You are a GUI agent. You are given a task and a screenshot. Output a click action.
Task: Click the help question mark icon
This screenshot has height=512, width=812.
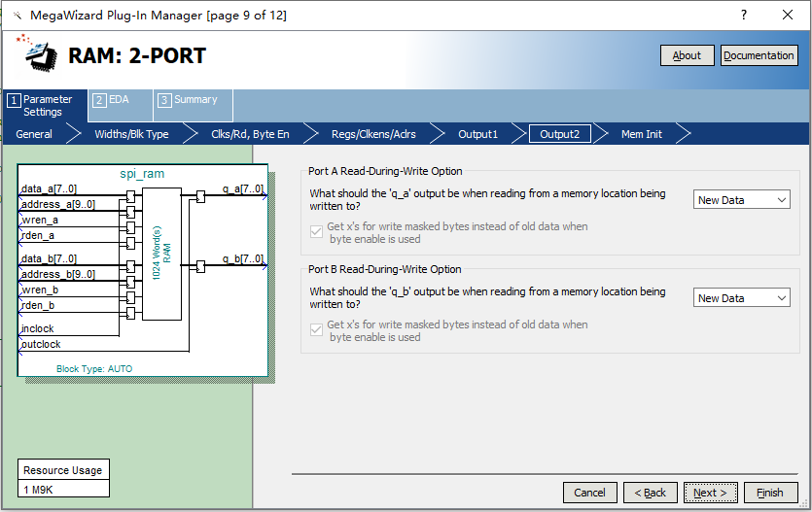click(x=744, y=15)
